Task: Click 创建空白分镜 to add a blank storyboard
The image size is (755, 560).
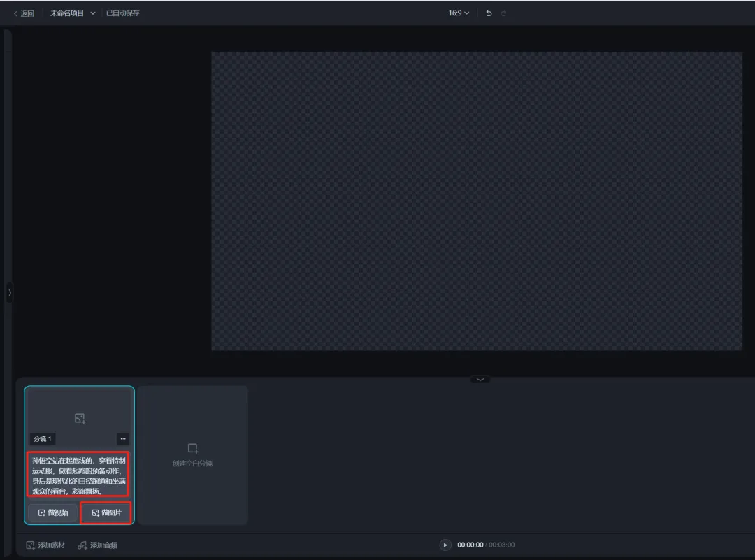Action: coord(192,454)
